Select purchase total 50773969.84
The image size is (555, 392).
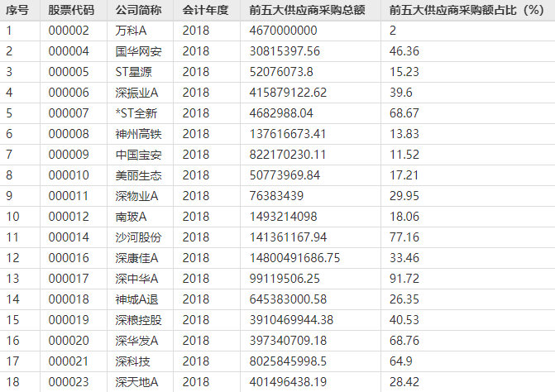tap(285, 175)
